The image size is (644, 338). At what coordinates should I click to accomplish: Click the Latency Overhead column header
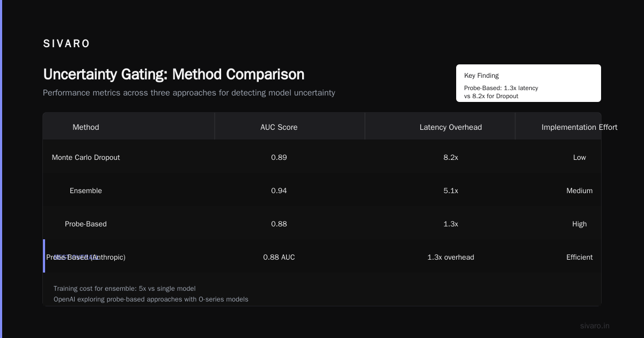451,127
